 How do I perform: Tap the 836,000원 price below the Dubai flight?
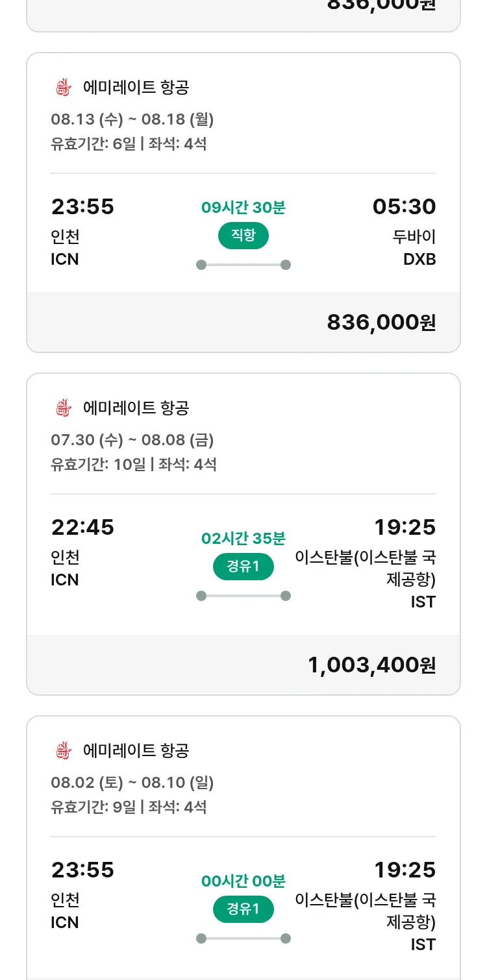click(x=381, y=323)
